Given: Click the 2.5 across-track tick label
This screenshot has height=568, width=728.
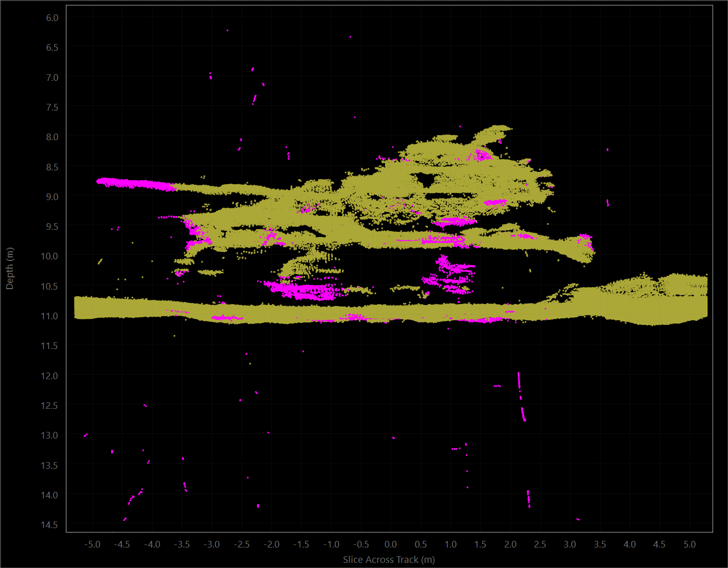Looking at the screenshot, I should click(x=540, y=544).
